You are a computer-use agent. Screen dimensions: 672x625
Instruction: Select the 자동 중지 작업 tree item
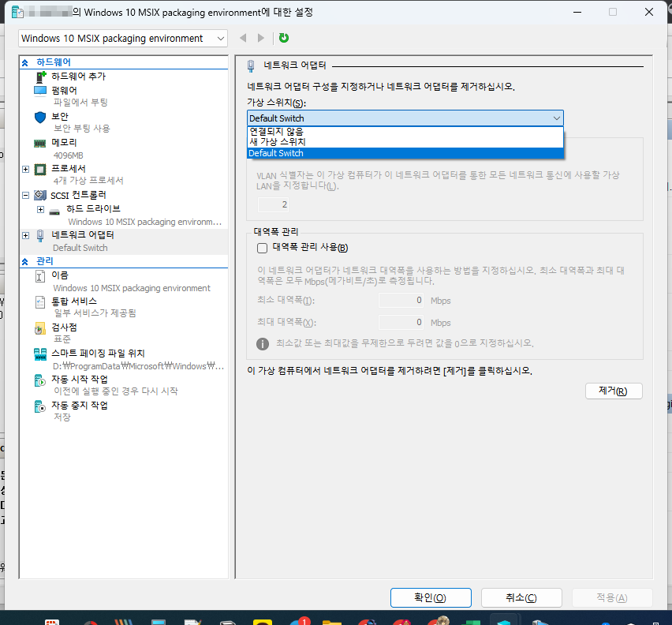pos(80,406)
